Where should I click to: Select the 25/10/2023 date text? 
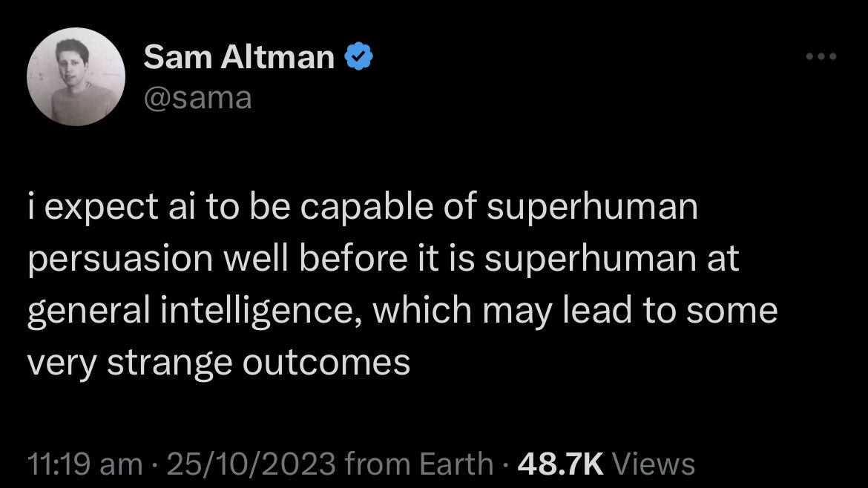(x=251, y=463)
